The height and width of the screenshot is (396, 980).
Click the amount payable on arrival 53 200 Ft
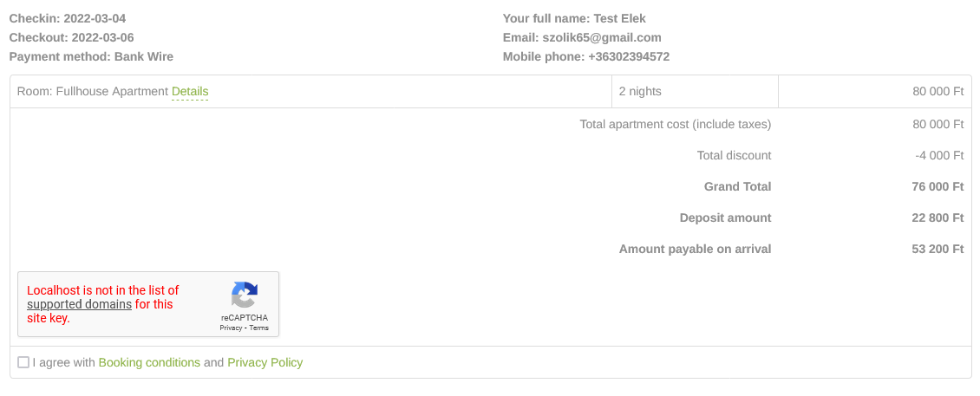(938, 249)
